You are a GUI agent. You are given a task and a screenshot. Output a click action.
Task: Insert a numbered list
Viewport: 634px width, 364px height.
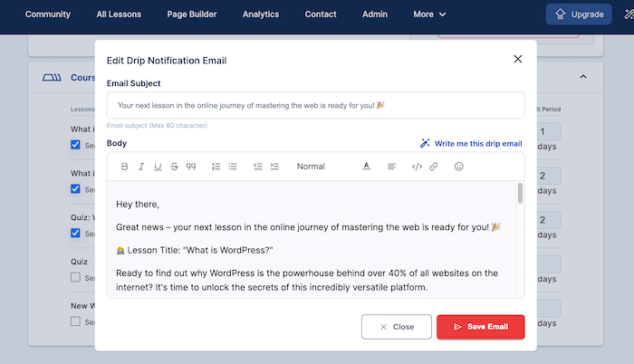point(216,167)
